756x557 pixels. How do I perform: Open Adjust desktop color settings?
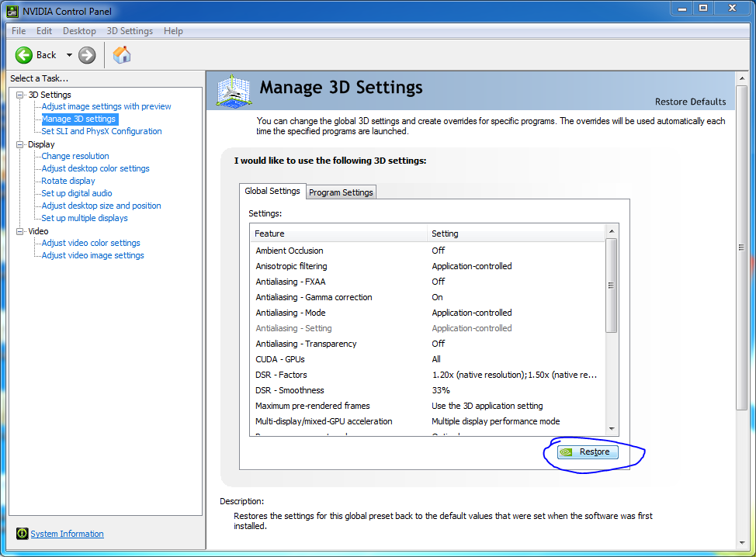(x=95, y=168)
